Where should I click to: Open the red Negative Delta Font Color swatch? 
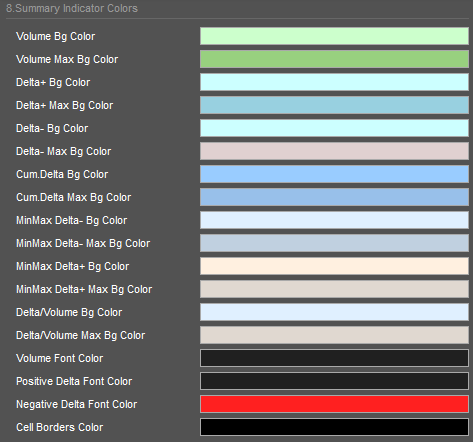click(334, 404)
